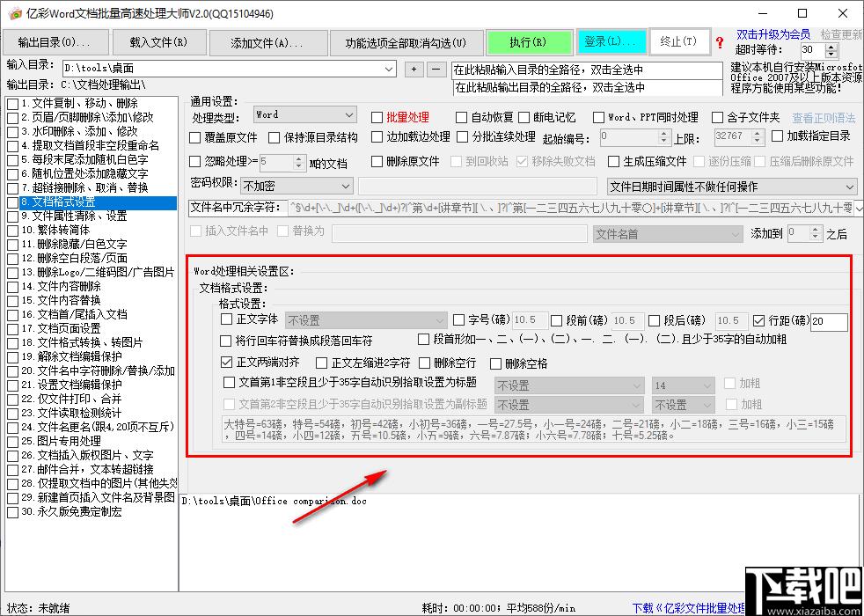This screenshot has height=616, width=864.
Task: Open the 双击升级为会员 link
Action: pyautogui.click(x=773, y=34)
